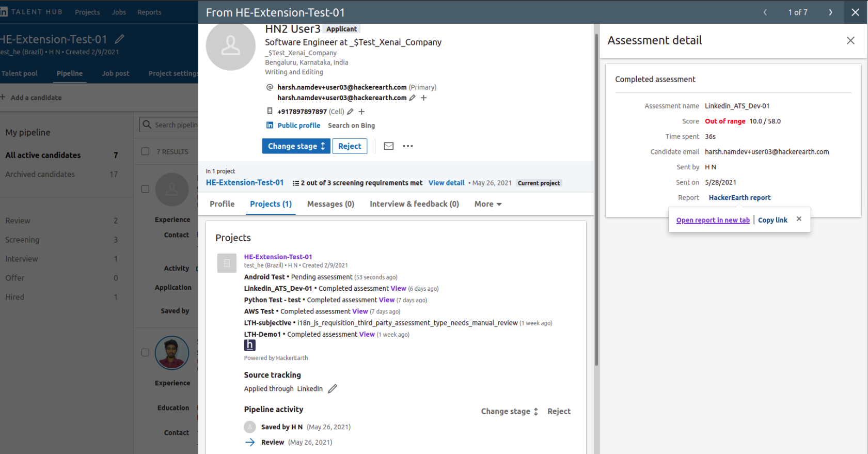
Task: Open Reports in top bar
Action: (149, 12)
